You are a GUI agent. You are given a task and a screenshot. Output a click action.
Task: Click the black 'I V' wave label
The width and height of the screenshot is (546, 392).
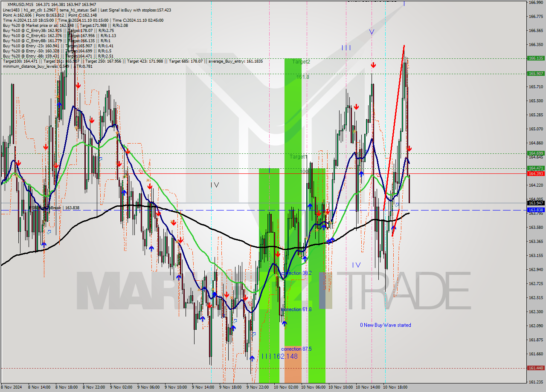(x=215, y=185)
